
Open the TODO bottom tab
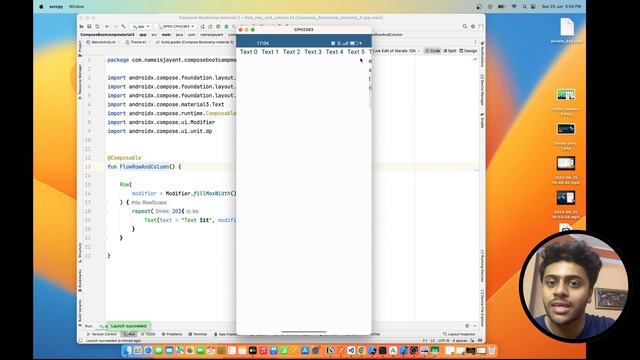click(148, 334)
